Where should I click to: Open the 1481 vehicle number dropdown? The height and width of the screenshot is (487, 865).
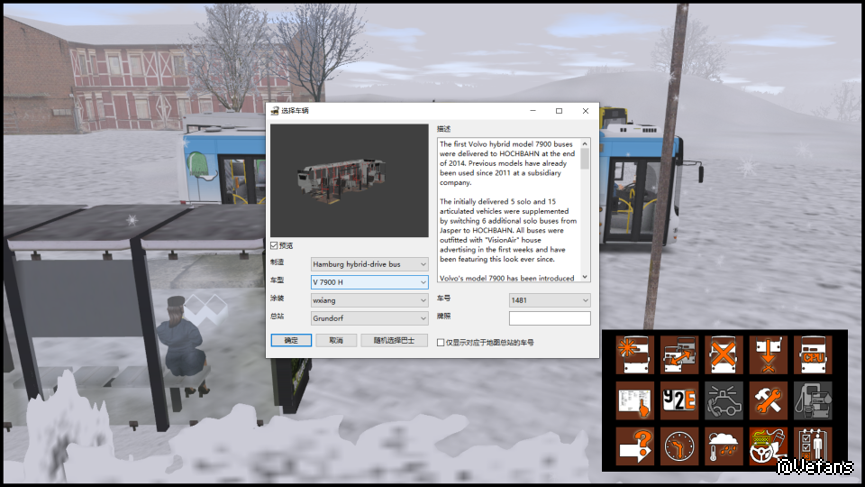[549, 300]
